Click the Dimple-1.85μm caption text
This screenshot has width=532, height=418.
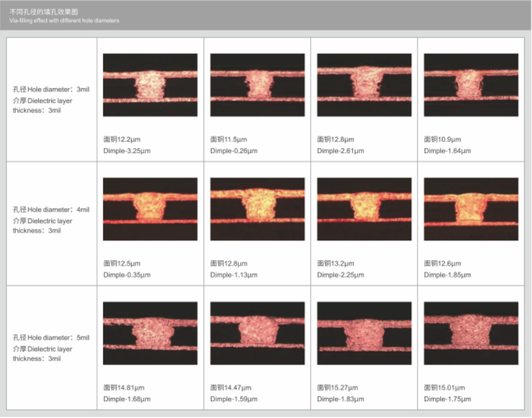[x=448, y=275]
